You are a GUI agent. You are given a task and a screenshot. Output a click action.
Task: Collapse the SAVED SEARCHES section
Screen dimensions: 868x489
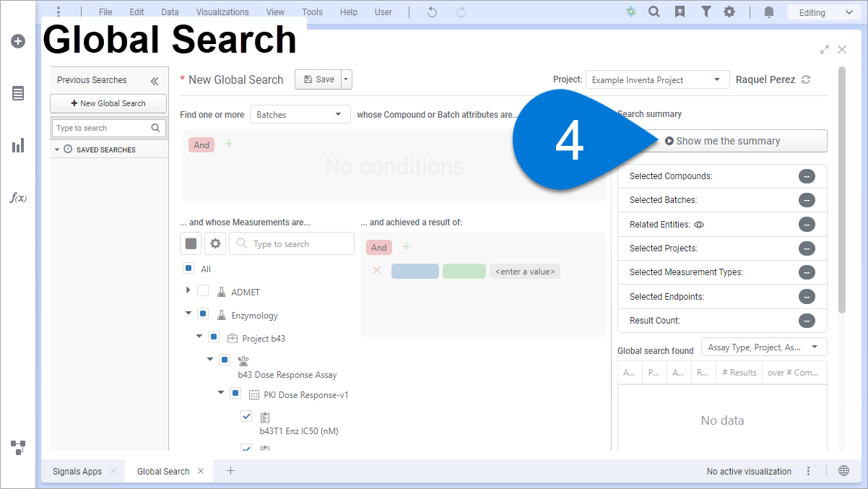[57, 150]
